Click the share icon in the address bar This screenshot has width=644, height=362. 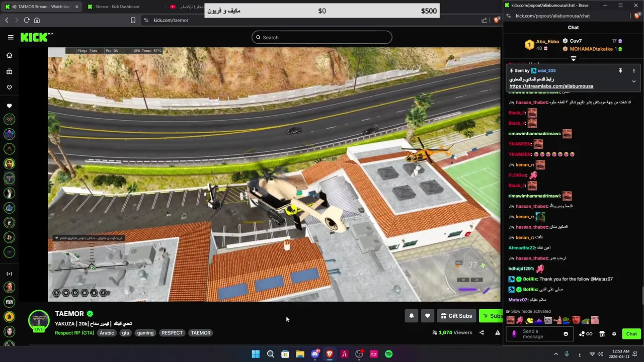(x=484, y=20)
